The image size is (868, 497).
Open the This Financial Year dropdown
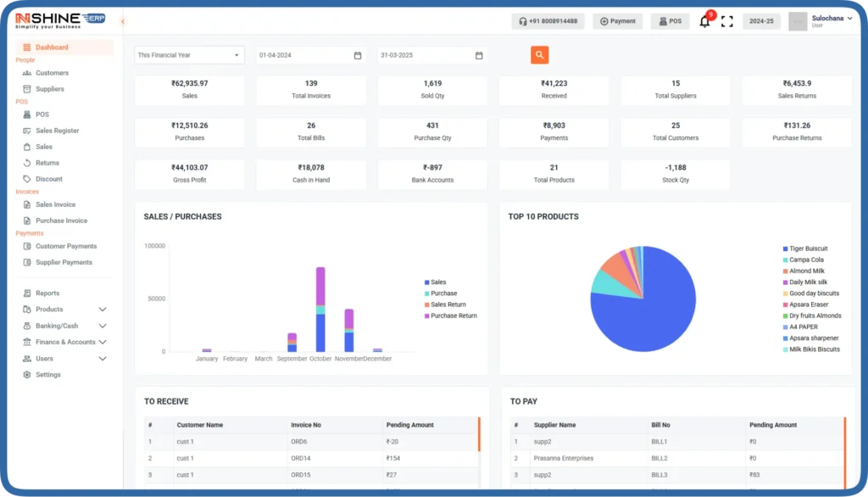[187, 54]
